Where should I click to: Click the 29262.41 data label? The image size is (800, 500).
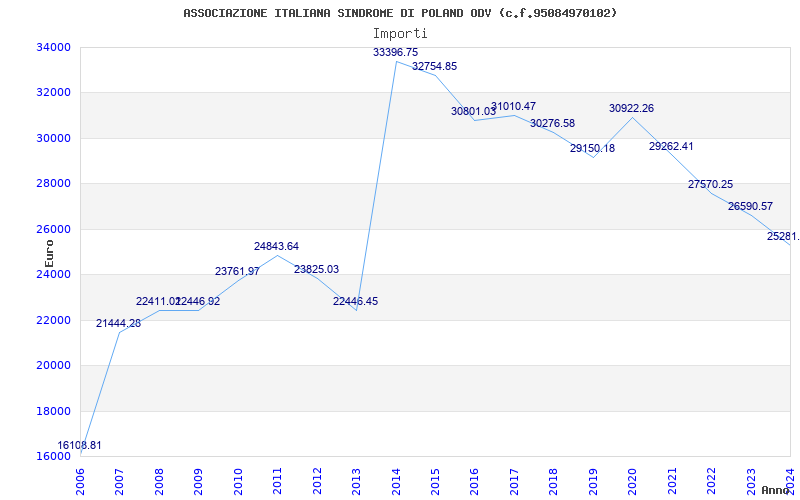pyautogui.click(x=671, y=146)
